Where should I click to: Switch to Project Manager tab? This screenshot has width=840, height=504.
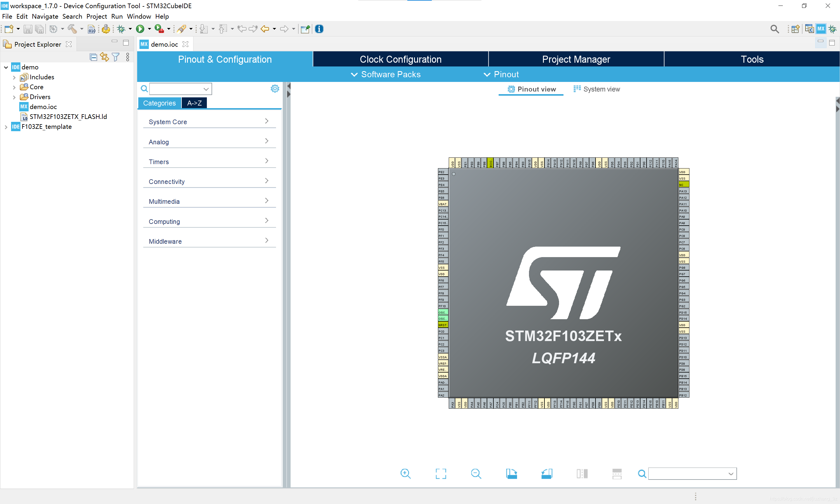(x=576, y=59)
